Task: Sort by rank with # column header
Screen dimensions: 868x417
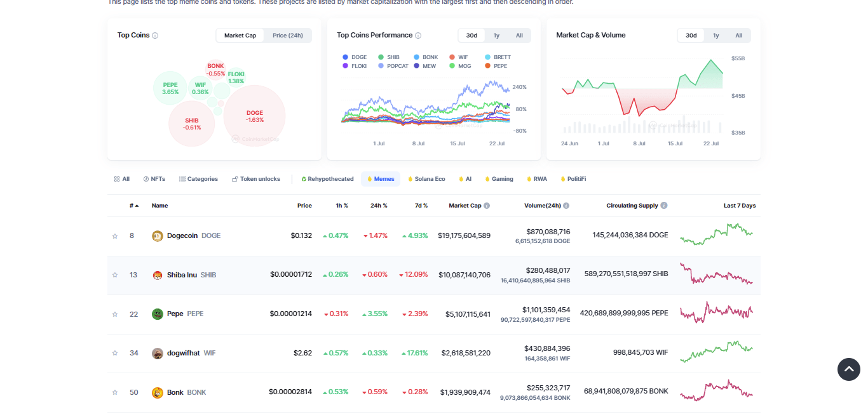Action: pos(134,206)
